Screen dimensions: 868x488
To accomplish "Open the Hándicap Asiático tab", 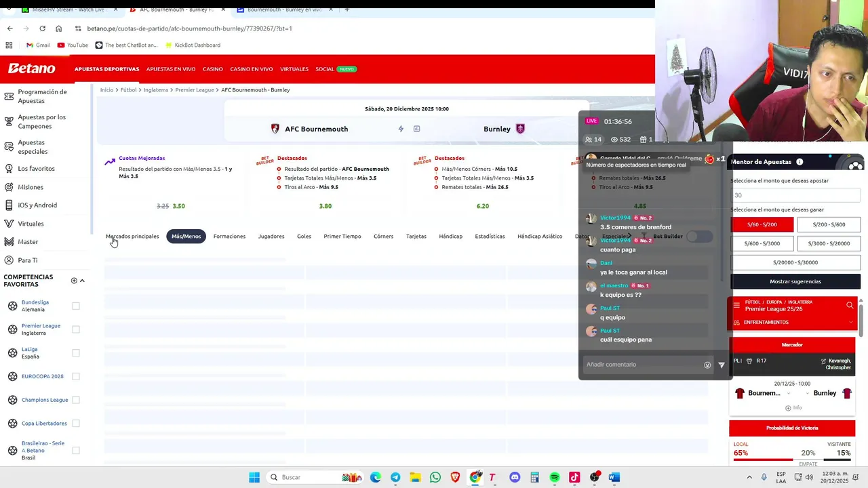I will (x=540, y=236).
